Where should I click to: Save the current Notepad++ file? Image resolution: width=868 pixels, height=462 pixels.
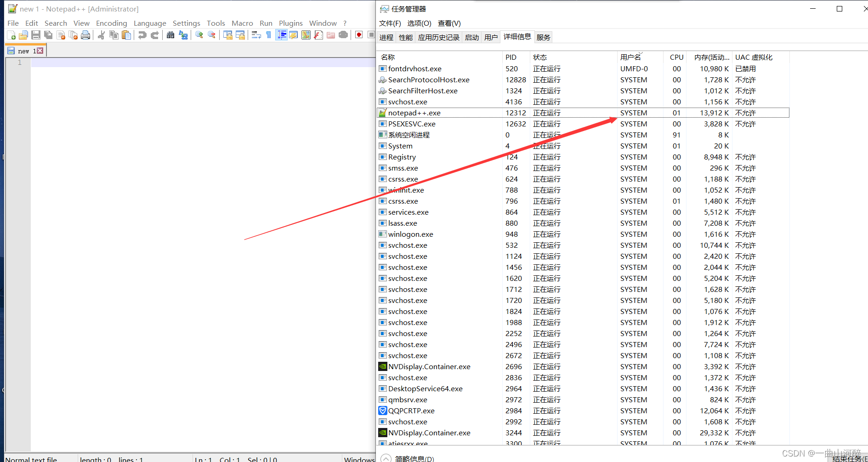tap(36, 35)
